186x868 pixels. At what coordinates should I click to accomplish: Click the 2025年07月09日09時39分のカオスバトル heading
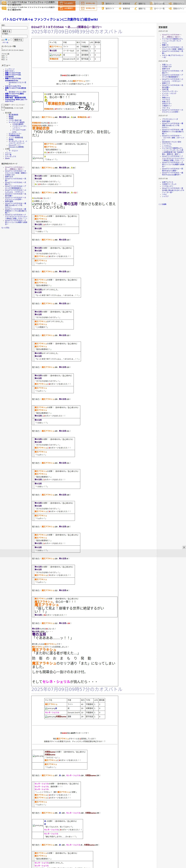(77, 32)
